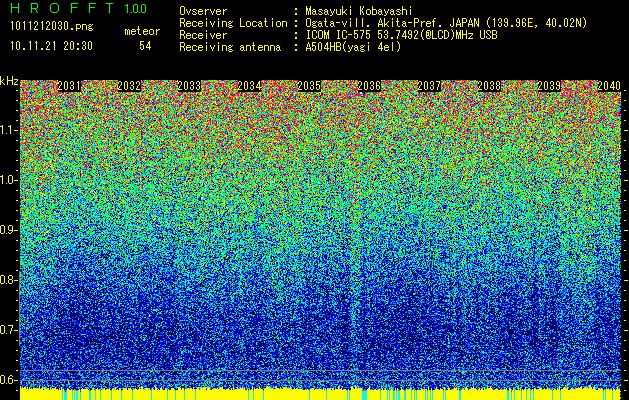Click the file name 1011212030.png
Image resolution: width=629 pixels, height=400 pixels.
52,27
